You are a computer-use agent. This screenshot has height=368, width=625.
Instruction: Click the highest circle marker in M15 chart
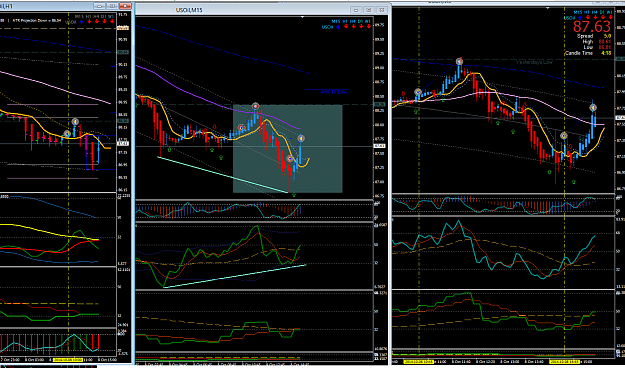256,106
